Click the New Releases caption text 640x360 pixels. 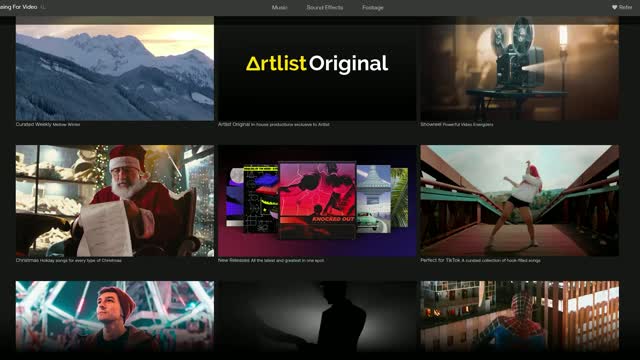pyautogui.click(x=271, y=260)
